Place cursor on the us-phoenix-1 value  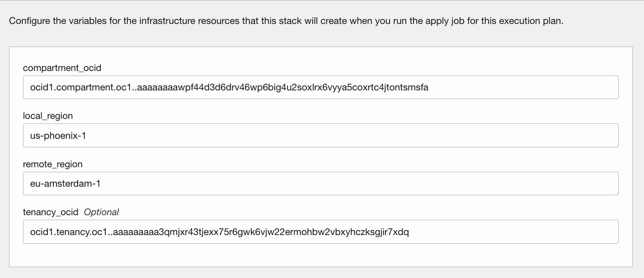tap(58, 135)
